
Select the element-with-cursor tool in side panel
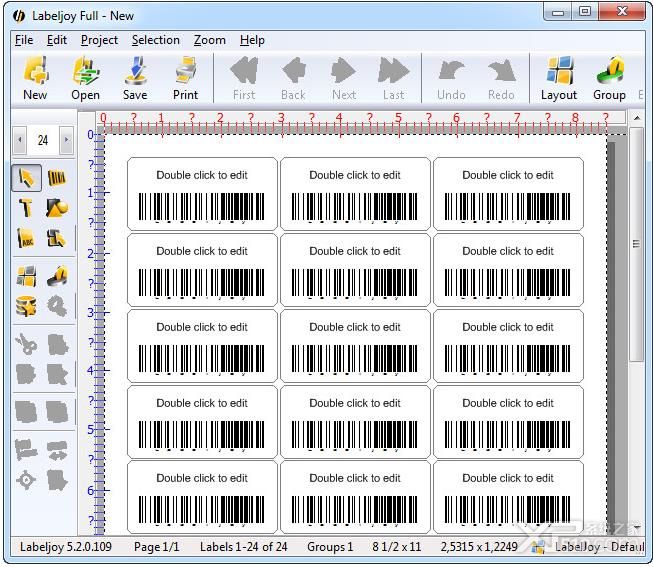point(57,238)
